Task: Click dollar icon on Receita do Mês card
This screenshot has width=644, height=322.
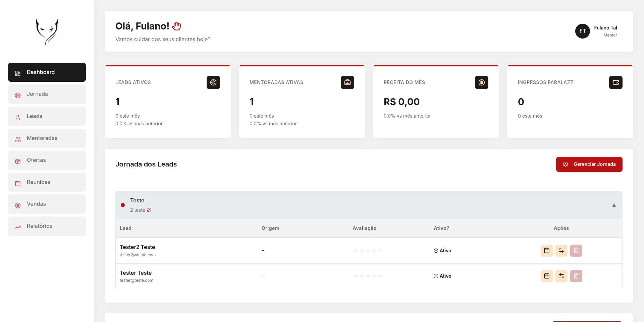Action: coord(482,82)
